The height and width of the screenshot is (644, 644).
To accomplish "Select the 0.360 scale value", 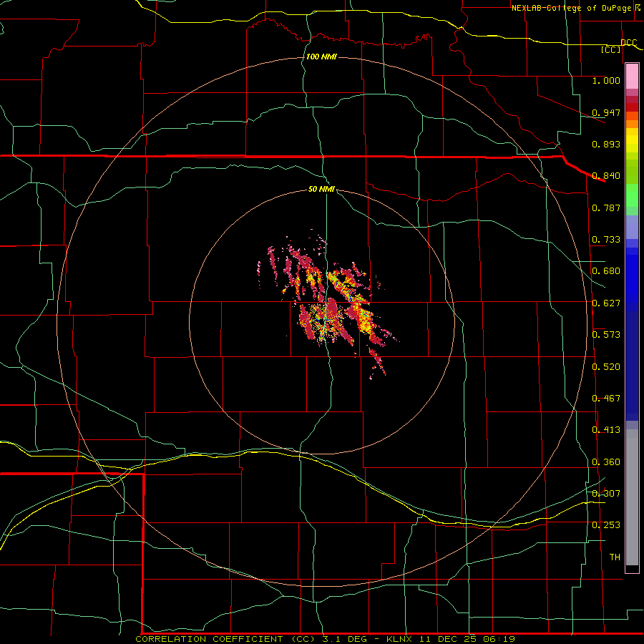I will [x=606, y=462].
